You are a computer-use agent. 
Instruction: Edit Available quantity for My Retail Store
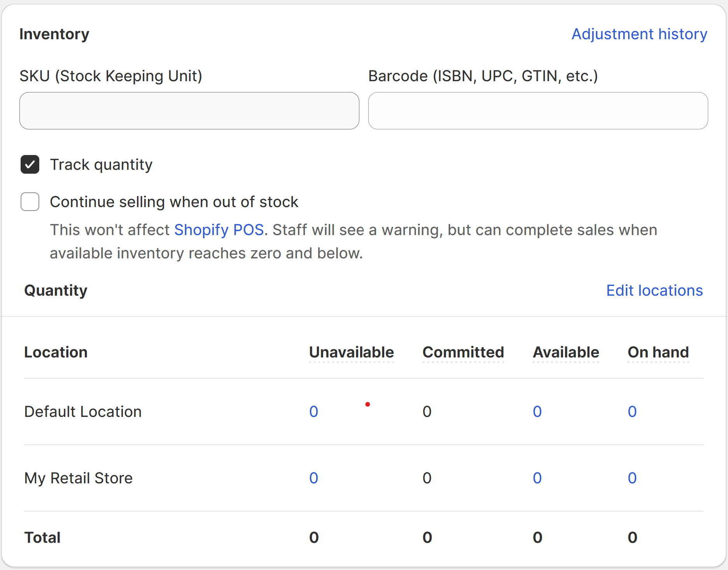point(537,478)
